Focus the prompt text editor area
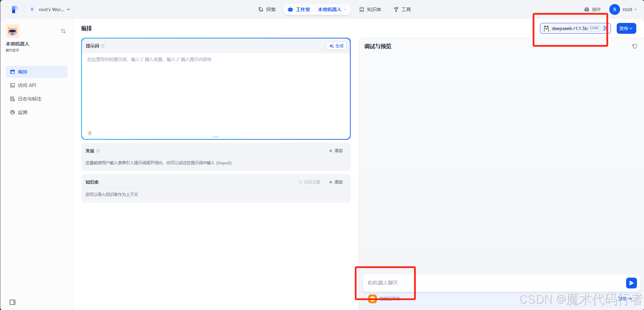The height and width of the screenshot is (310, 644). coord(216,91)
